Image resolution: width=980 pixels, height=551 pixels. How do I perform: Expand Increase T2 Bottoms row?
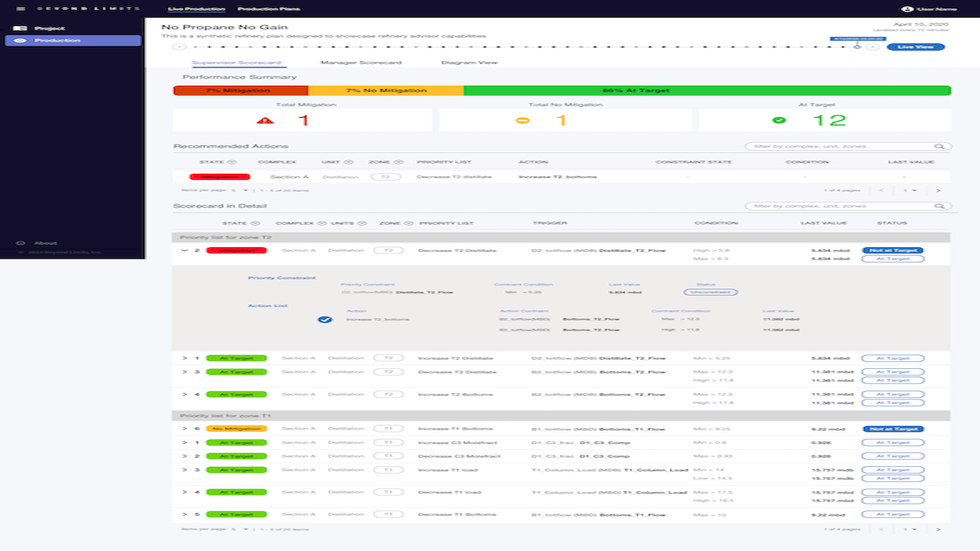(185, 394)
